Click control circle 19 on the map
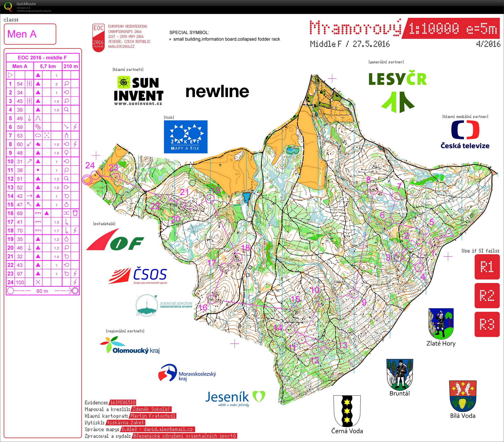Image resolution: width=504 pixels, height=442 pixels. (210, 198)
